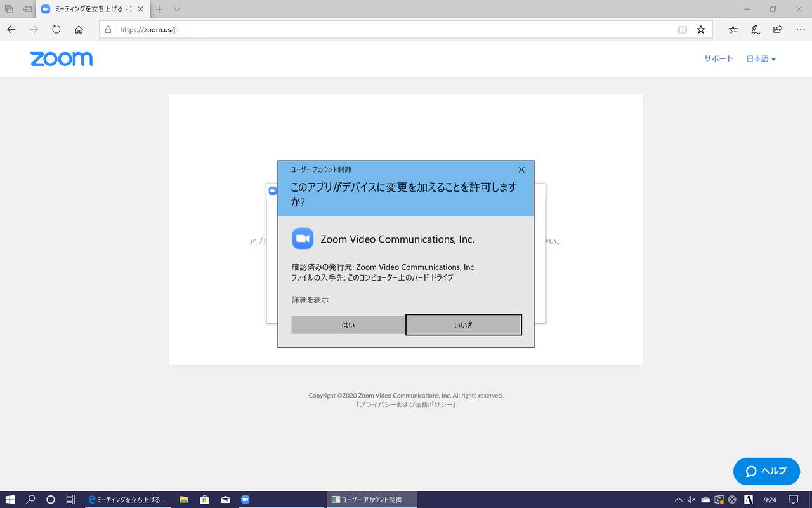Open Mail app from taskbar
The width and height of the screenshot is (812, 508).
tap(225, 500)
